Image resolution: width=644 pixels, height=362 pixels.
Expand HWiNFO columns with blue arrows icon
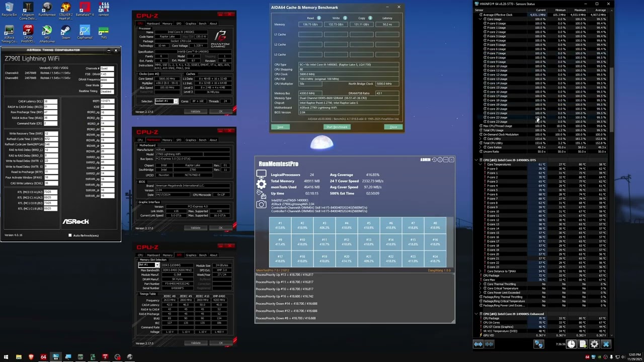(478, 344)
